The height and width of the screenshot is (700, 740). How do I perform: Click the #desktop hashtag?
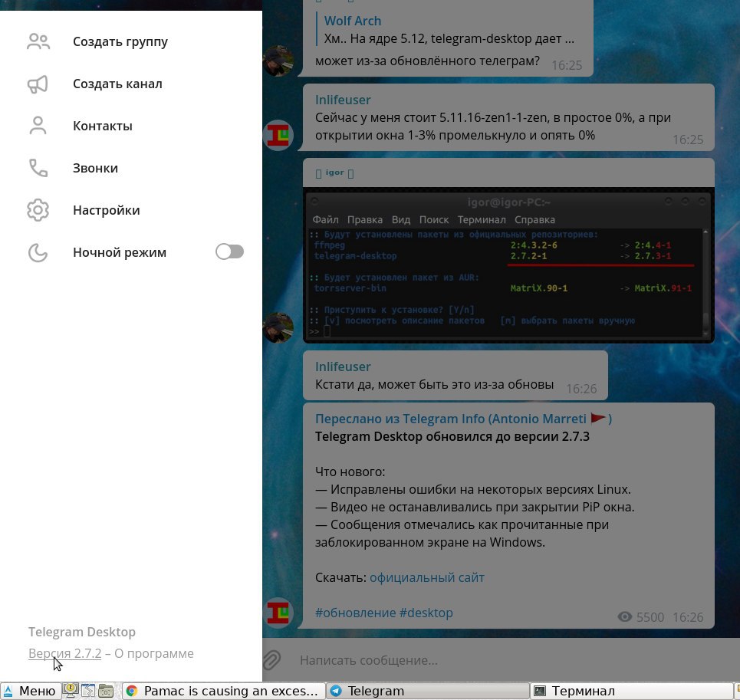pos(426,613)
